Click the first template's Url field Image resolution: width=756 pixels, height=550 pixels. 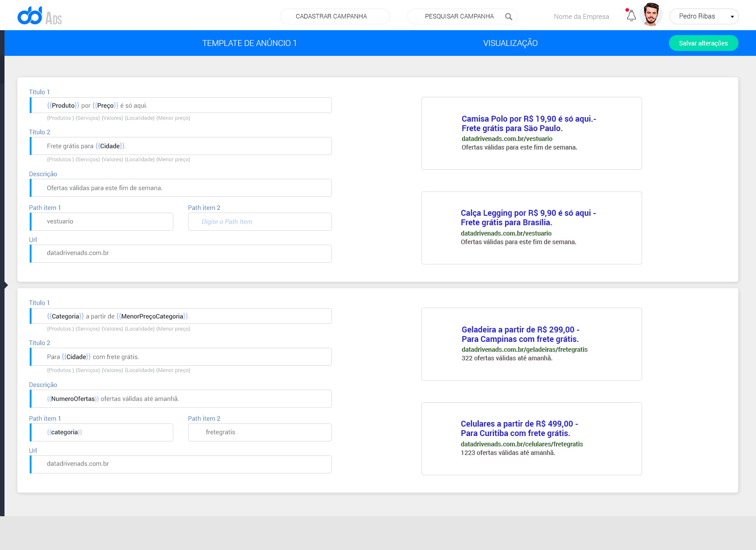[181, 253]
